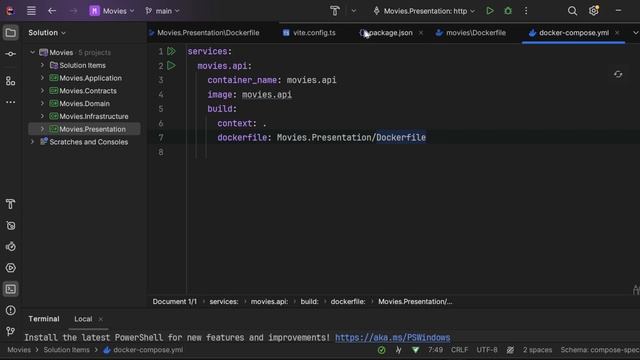The height and width of the screenshot is (360, 640).
Task: Expand Movies.Domain project
Action: (42, 103)
